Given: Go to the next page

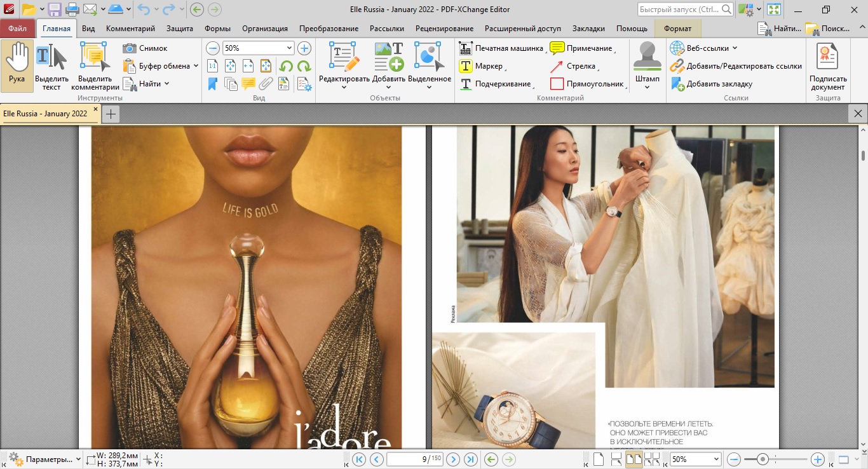Looking at the screenshot, I should tap(453, 459).
